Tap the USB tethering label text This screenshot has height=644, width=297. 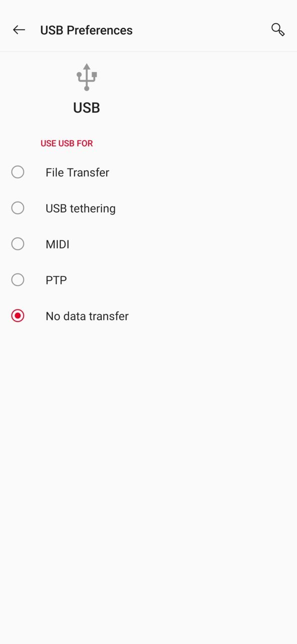click(81, 208)
